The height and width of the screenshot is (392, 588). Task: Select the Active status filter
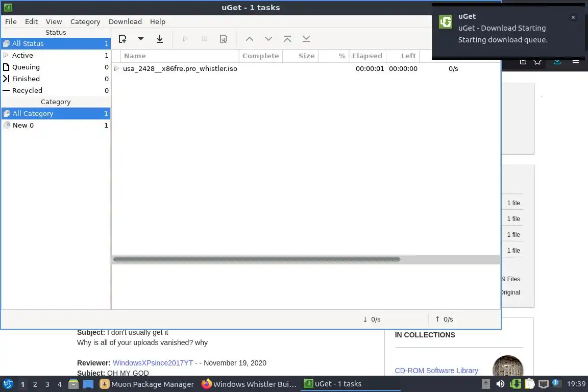[x=56, y=55]
